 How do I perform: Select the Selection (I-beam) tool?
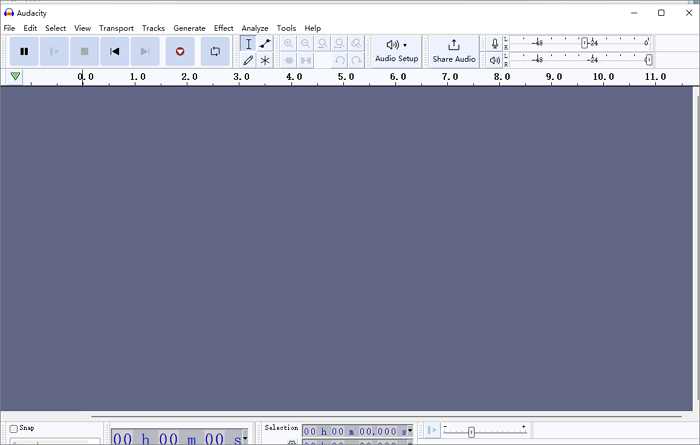pyautogui.click(x=248, y=44)
